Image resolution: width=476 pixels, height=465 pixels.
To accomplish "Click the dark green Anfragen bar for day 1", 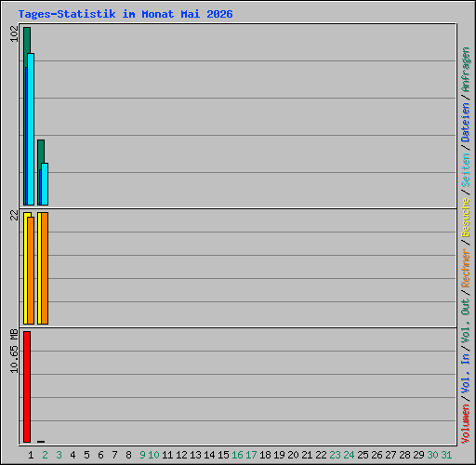I will (27, 40).
